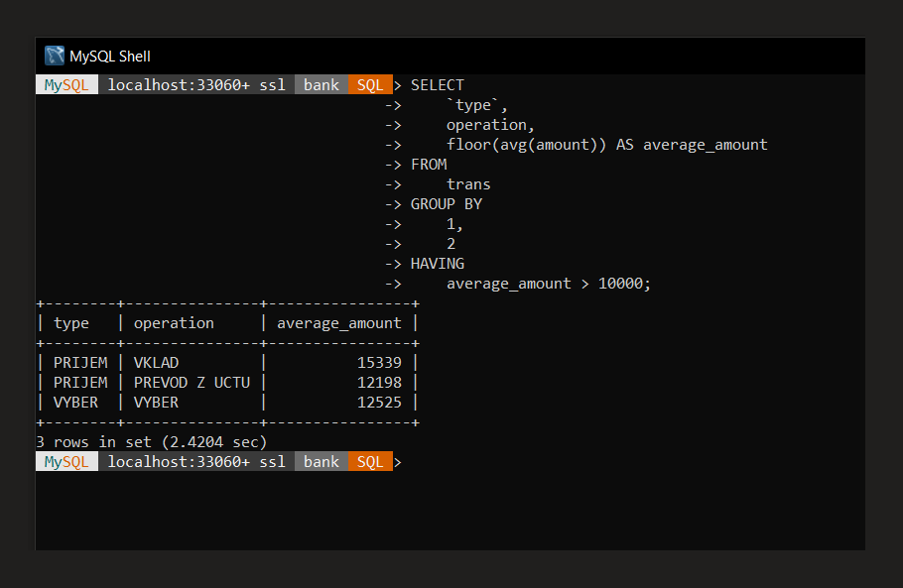This screenshot has height=588, width=903.
Task: Click the orange SQL mode badge on top prompt
Action: (x=369, y=84)
